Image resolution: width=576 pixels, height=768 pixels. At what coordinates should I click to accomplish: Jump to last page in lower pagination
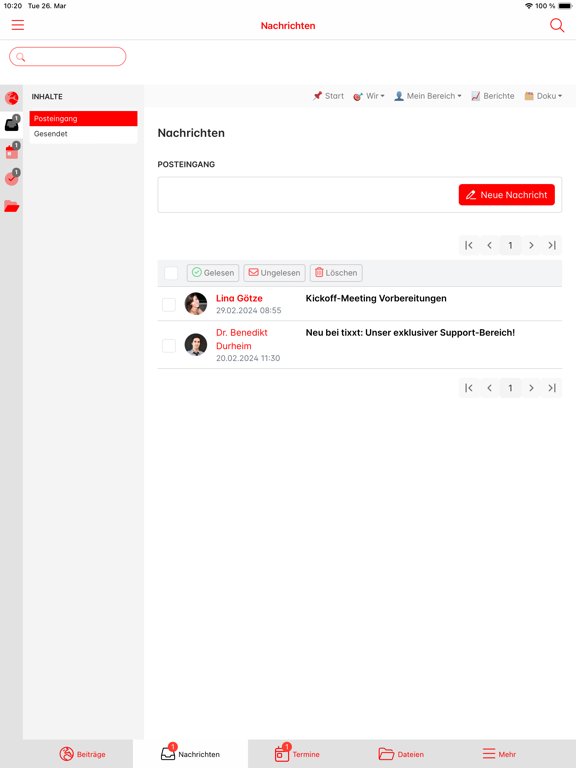[552, 388]
